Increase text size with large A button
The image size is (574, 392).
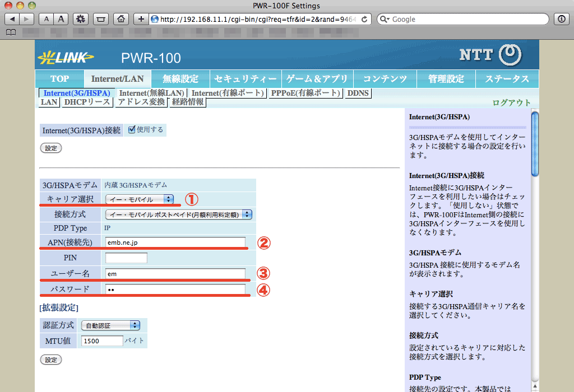tap(61, 19)
